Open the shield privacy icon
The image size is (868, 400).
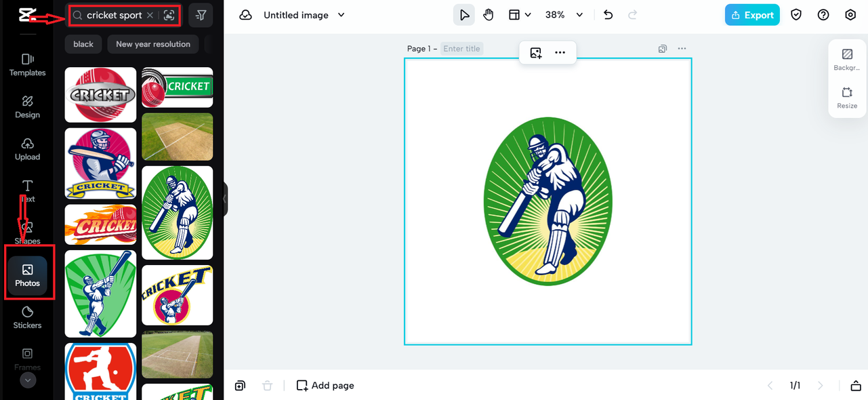click(796, 15)
